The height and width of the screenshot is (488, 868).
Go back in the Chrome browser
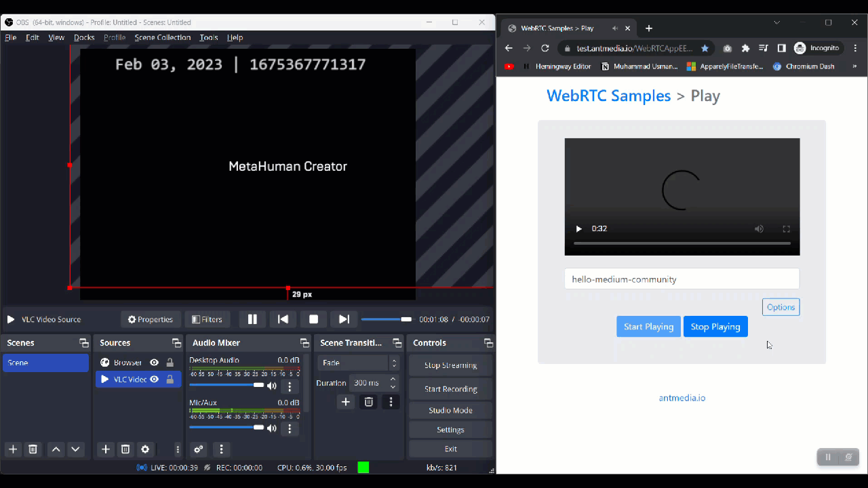(509, 48)
